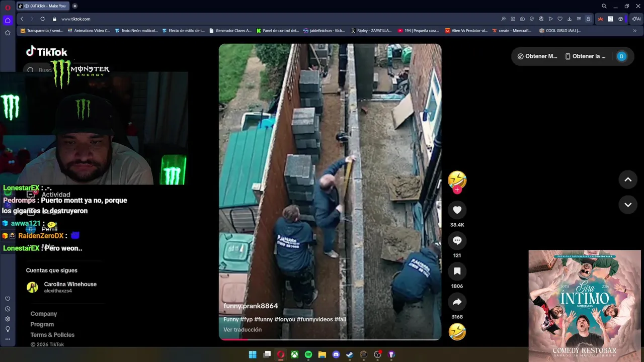The height and width of the screenshot is (362, 644).
Task: Reload the TikTok page
Action: [x=42, y=19]
